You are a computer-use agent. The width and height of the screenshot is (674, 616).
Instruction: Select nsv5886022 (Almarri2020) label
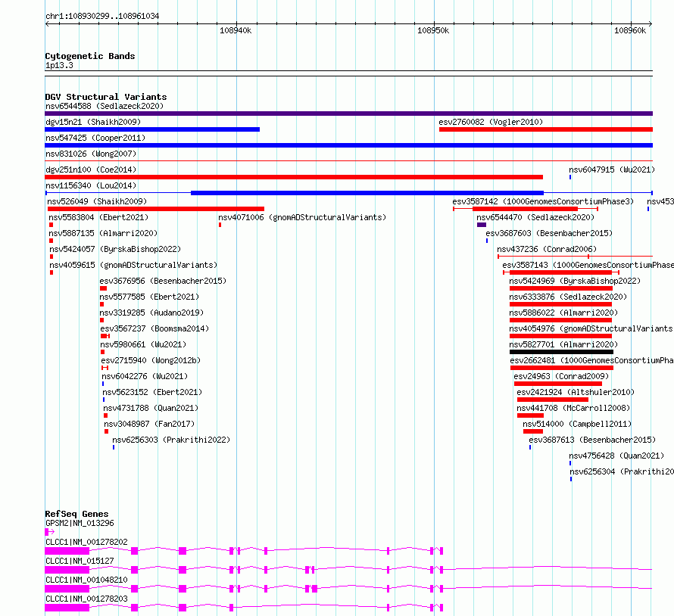(x=563, y=313)
